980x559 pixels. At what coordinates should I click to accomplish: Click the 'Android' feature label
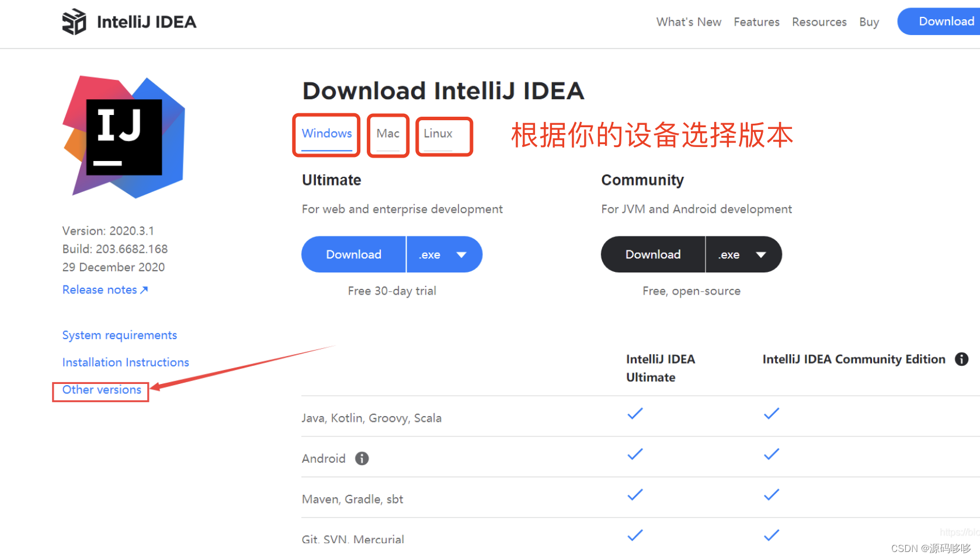[x=324, y=459]
